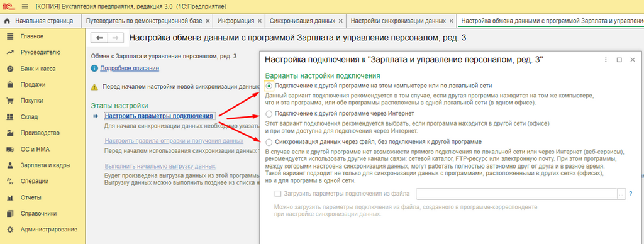
Task: Click the connection parameters file path field
Action: coord(517,194)
